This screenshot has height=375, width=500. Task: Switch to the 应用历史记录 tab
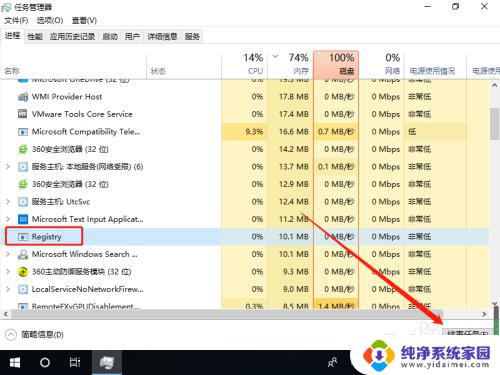click(72, 36)
